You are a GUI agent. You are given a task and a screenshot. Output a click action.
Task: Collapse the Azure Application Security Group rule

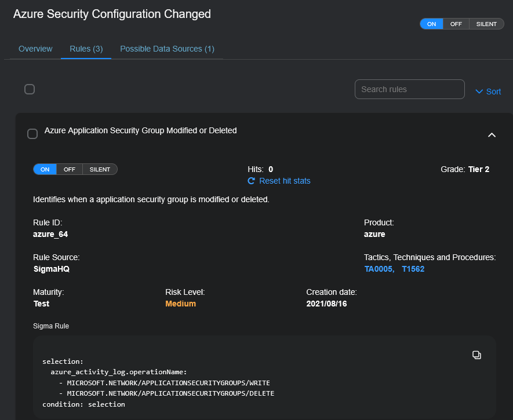click(x=492, y=135)
